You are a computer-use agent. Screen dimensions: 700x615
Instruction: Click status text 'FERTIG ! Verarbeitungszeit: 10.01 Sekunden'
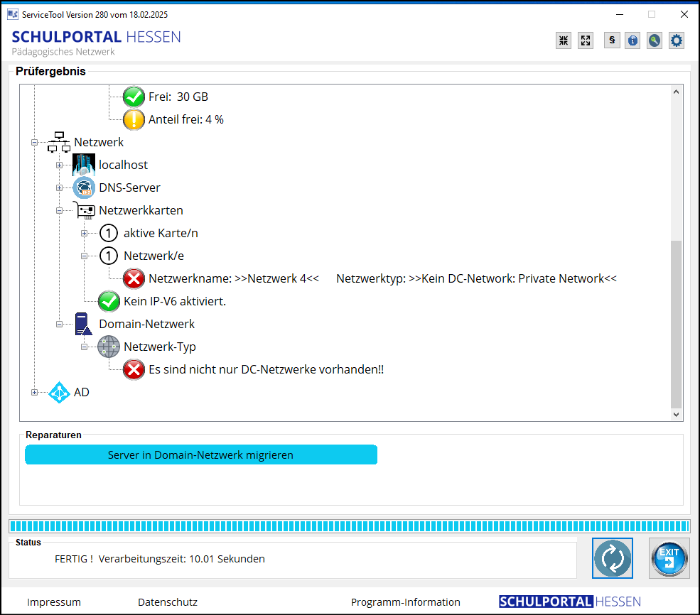tap(160, 559)
